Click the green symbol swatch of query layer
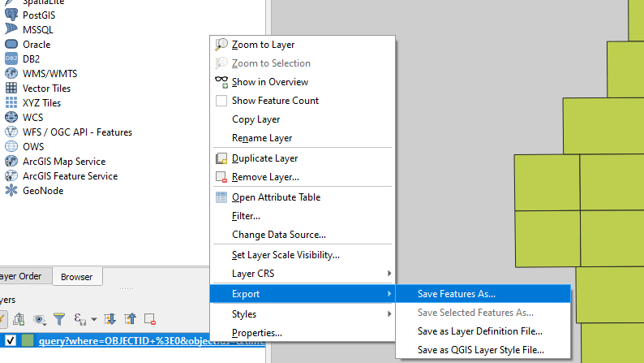This screenshot has height=363, width=644. [x=28, y=340]
